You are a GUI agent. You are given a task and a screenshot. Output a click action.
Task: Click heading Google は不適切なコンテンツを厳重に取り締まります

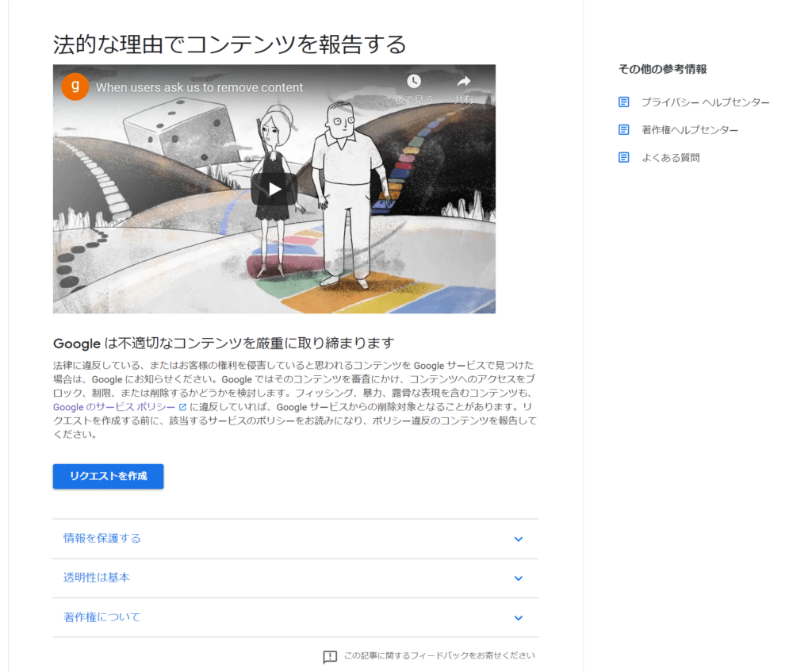tap(224, 343)
